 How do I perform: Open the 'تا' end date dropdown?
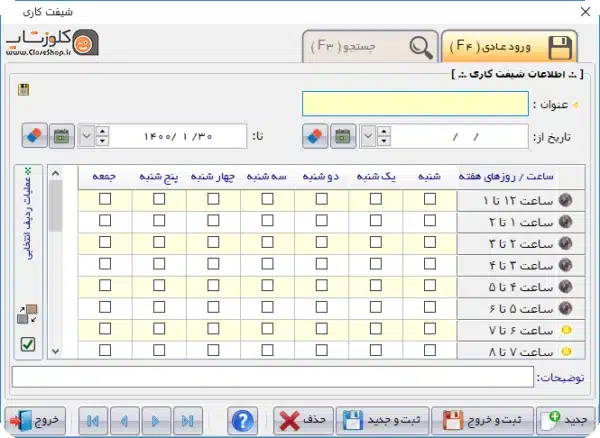click(86, 136)
